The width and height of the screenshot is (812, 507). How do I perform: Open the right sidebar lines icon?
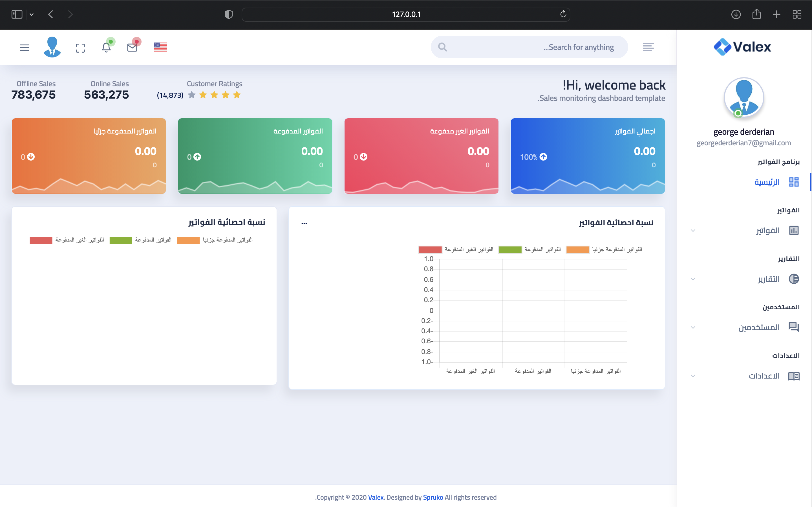pos(648,47)
